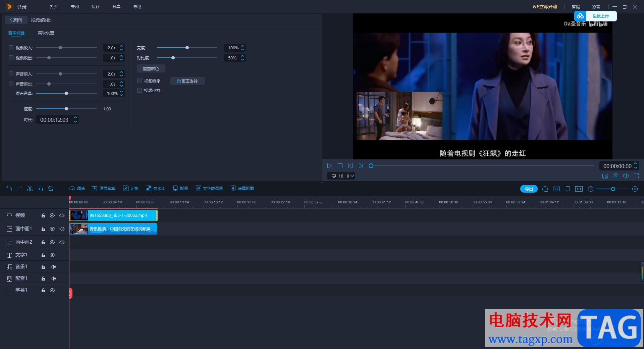
Task: Click the trash delete icon in timeline toolbar
Action: [x=40, y=189]
